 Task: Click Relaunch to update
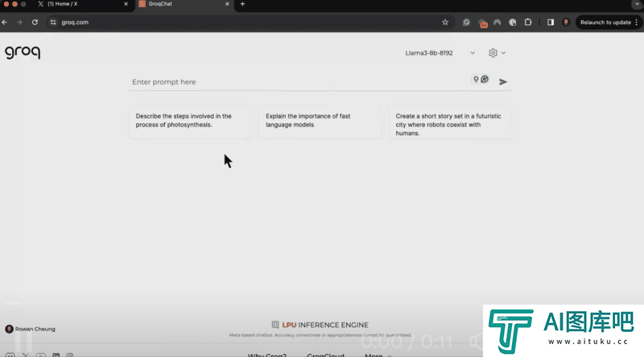605,23
